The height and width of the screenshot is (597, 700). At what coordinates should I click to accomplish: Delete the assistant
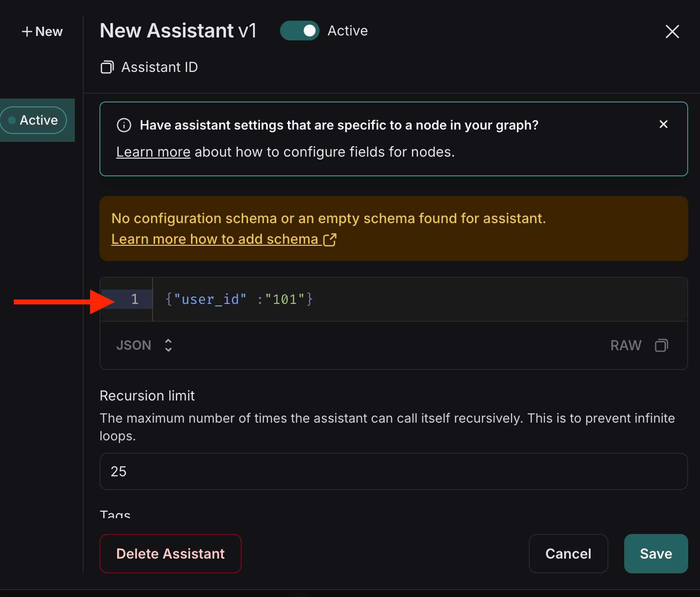point(170,554)
